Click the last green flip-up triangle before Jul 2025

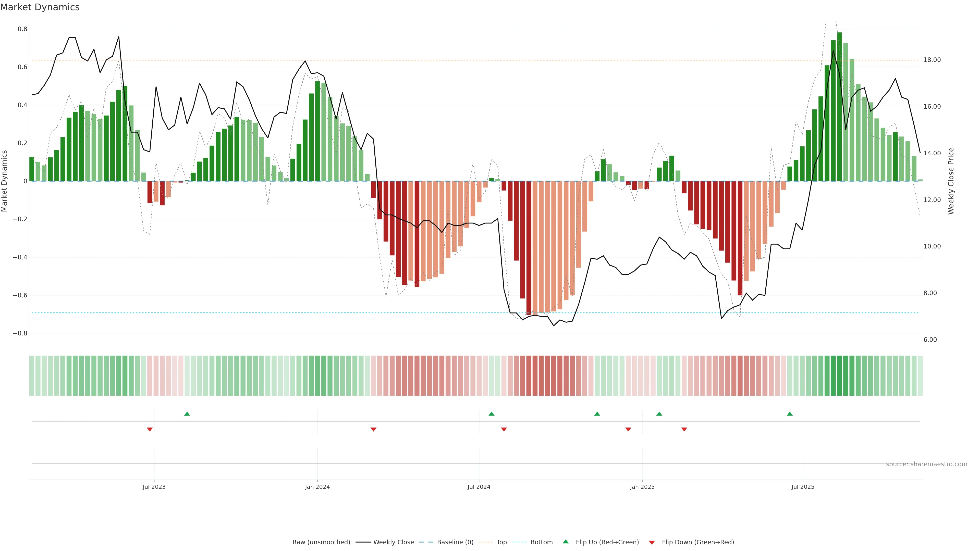(x=790, y=414)
